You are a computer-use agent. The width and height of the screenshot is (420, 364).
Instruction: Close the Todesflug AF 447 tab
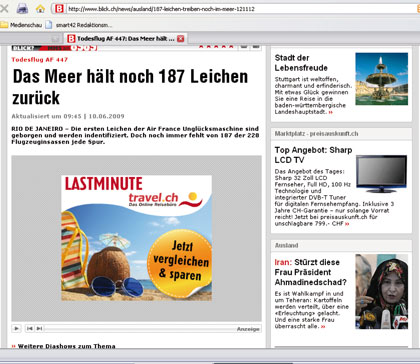click(180, 39)
